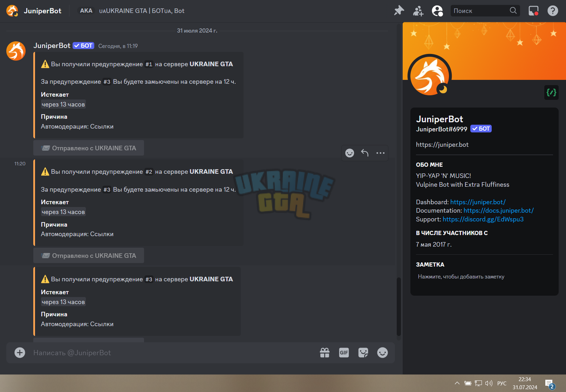Viewport: 566px width, 392px height.
Task: Click the green slash-commands badge on profile
Action: click(551, 92)
